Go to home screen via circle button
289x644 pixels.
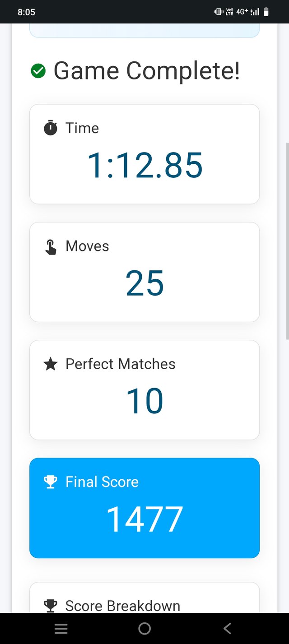tap(144, 628)
